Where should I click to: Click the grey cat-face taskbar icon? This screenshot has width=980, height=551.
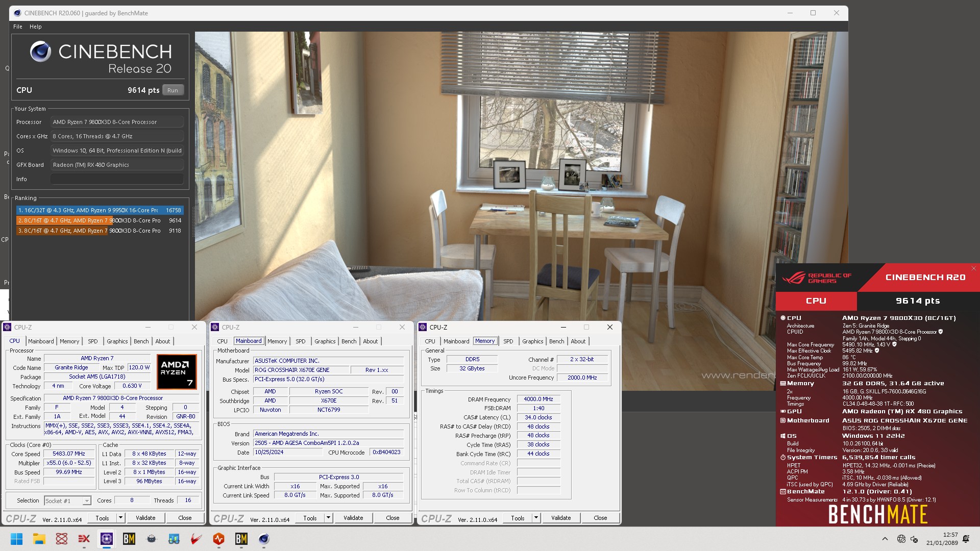coord(152,539)
